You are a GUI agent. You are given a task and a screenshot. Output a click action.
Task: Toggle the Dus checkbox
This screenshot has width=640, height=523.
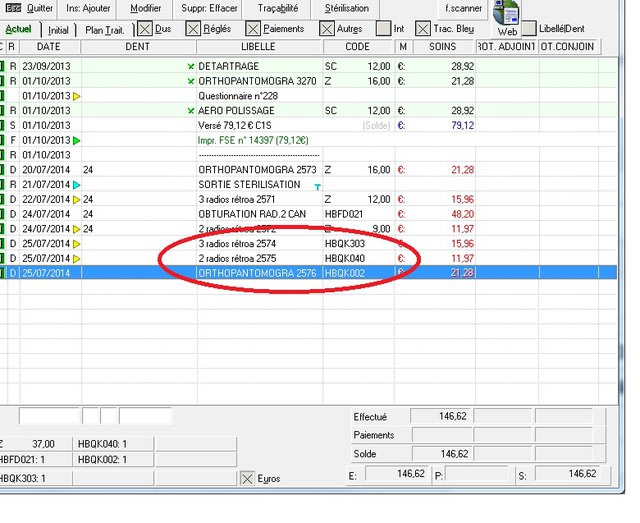[144, 29]
